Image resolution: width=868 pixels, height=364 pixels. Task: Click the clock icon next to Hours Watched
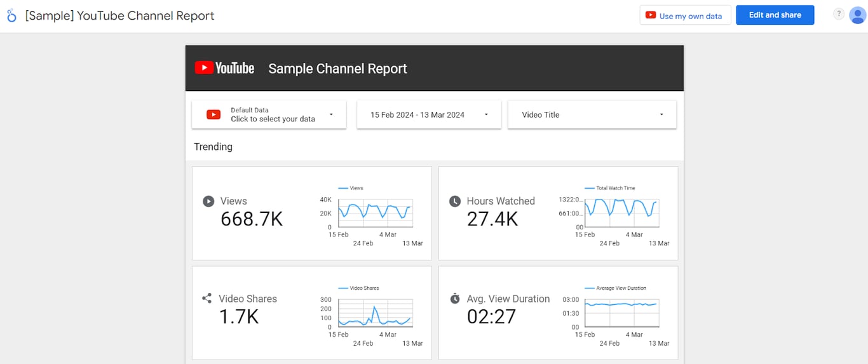point(455,201)
